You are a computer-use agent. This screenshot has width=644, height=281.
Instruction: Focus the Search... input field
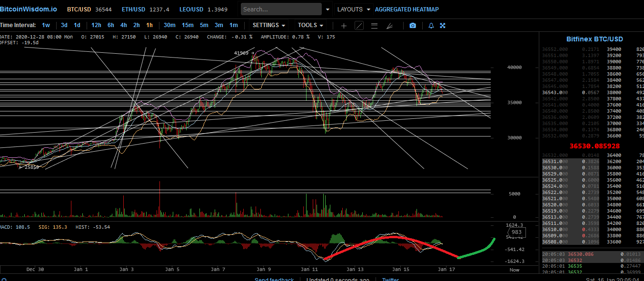[x=281, y=9]
